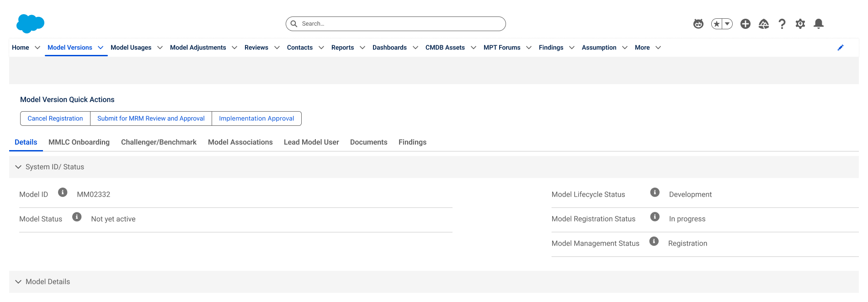This screenshot has height=302, width=868.
Task: Focus the global Search field
Action: [x=396, y=24]
